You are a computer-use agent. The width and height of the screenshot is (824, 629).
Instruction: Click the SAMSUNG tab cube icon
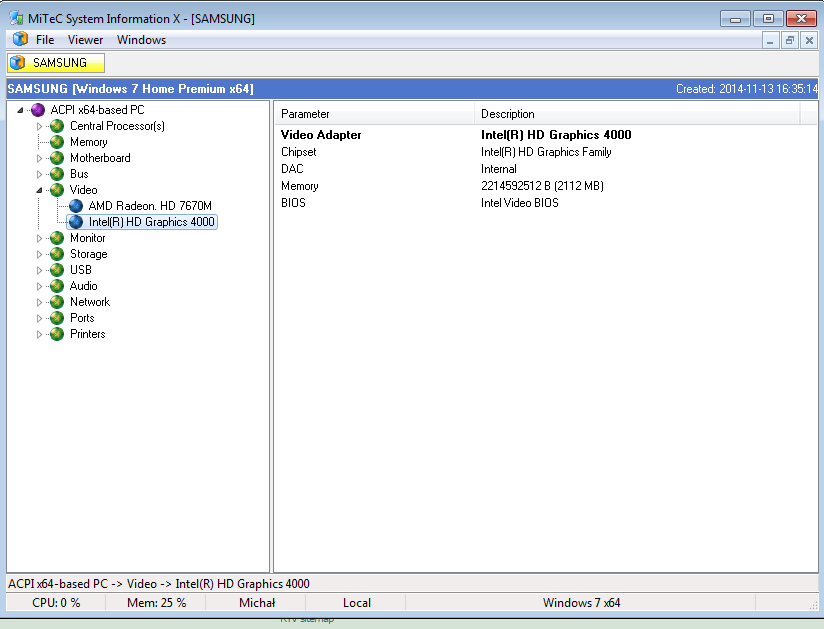(17, 63)
